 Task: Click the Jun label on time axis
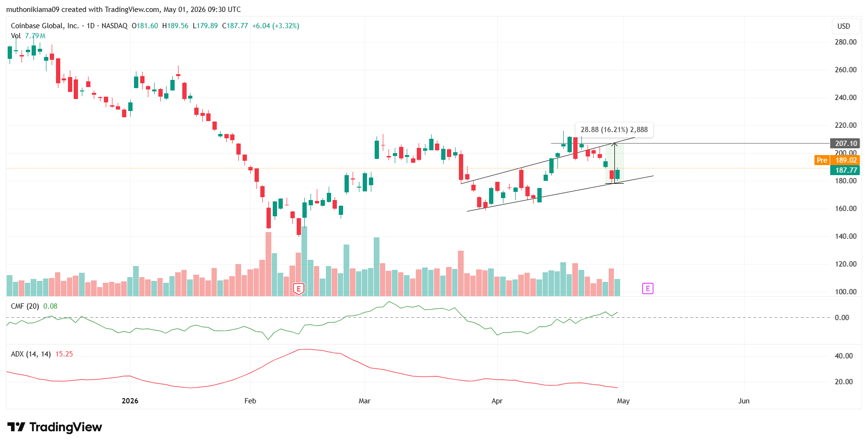point(744,401)
